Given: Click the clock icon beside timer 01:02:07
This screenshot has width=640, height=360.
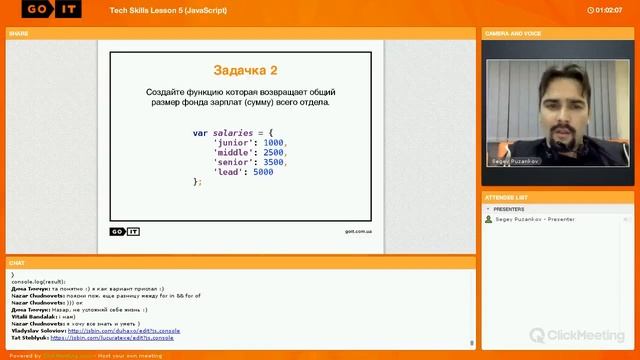Looking at the screenshot, I should pyautogui.click(x=590, y=10).
